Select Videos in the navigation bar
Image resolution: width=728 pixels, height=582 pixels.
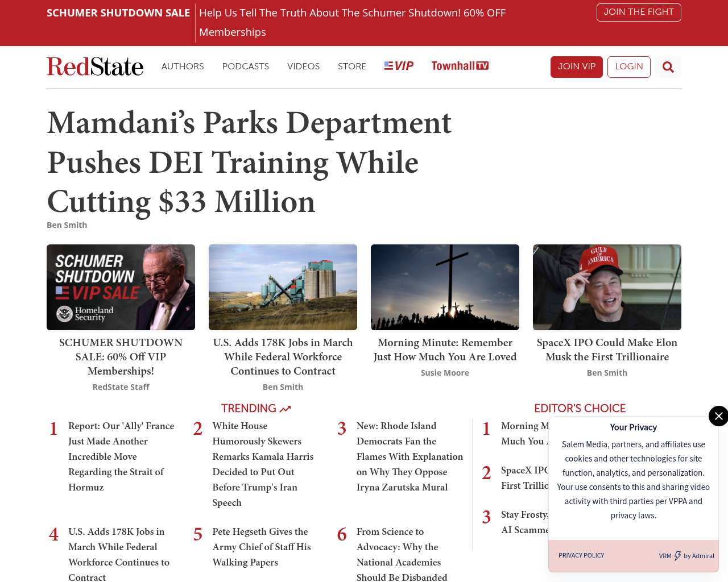(x=303, y=66)
